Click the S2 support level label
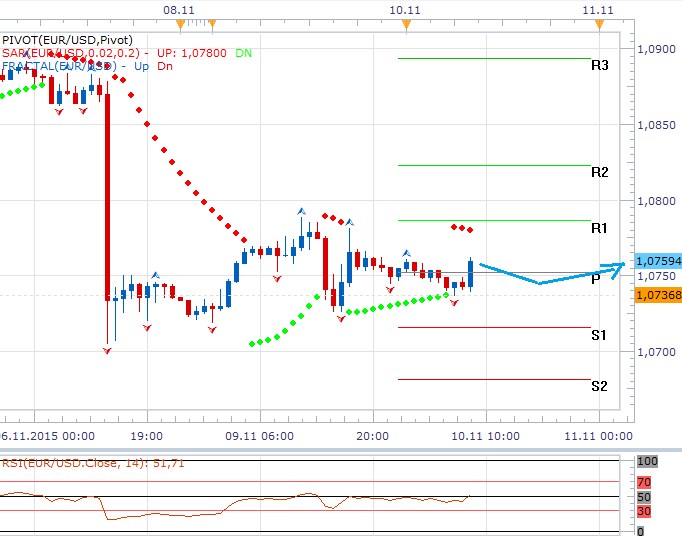 coord(599,386)
